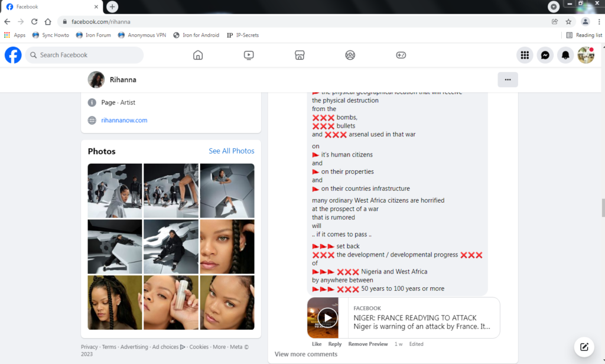Open the NIGER: FRANCE READYING TO ATTACK link title

tap(415, 318)
